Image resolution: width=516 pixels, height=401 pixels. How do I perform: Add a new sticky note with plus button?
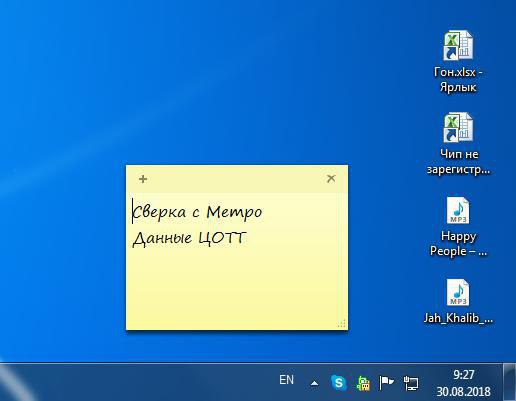(143, 179)
